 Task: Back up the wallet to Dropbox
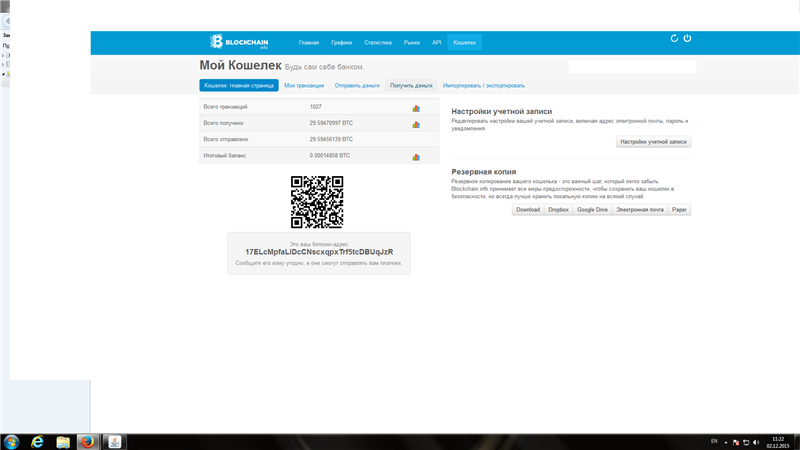[x=558, y=210]
